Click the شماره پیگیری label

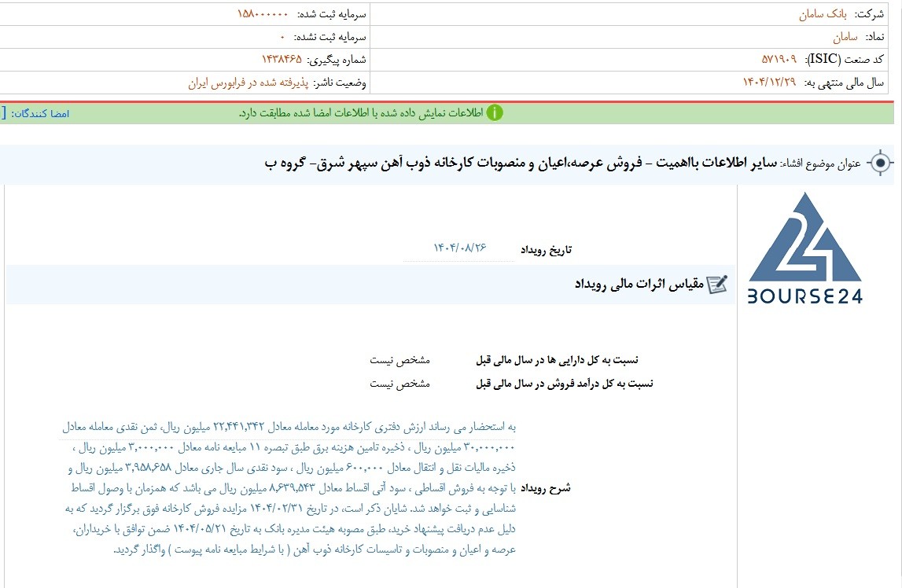coord(336,60)
